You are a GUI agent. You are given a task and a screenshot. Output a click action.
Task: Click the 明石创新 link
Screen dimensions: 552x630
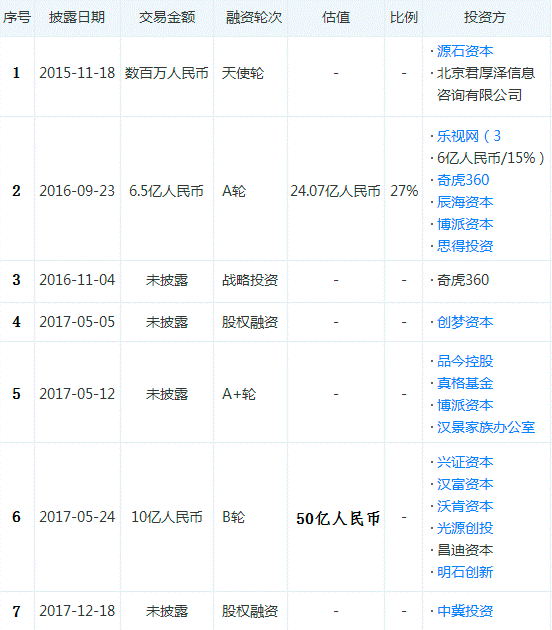465,573
